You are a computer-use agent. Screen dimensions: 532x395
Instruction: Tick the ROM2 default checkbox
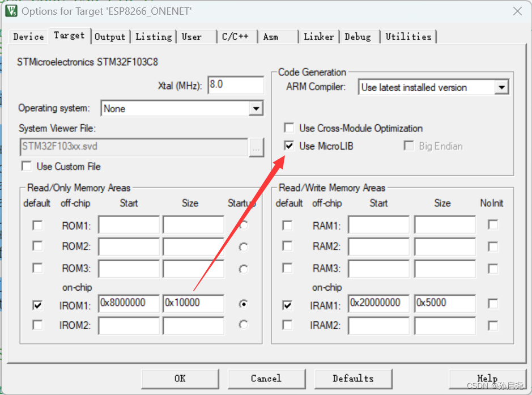[x=37, y=246]
